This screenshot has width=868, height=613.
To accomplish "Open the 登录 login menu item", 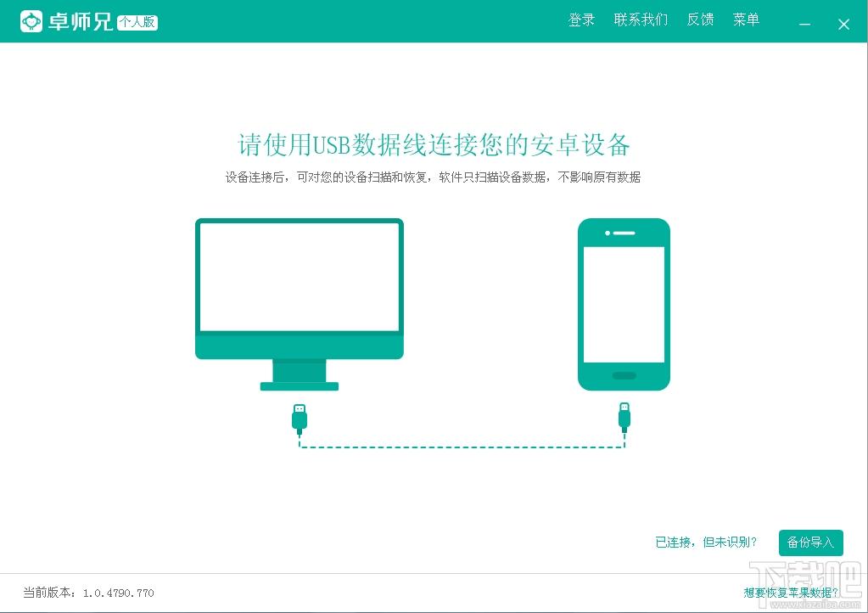I will pos(581,20).
